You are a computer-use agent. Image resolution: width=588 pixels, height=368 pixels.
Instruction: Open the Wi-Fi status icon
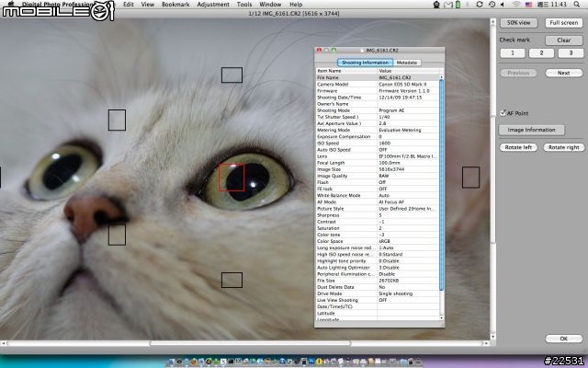[x=516, y=5]
